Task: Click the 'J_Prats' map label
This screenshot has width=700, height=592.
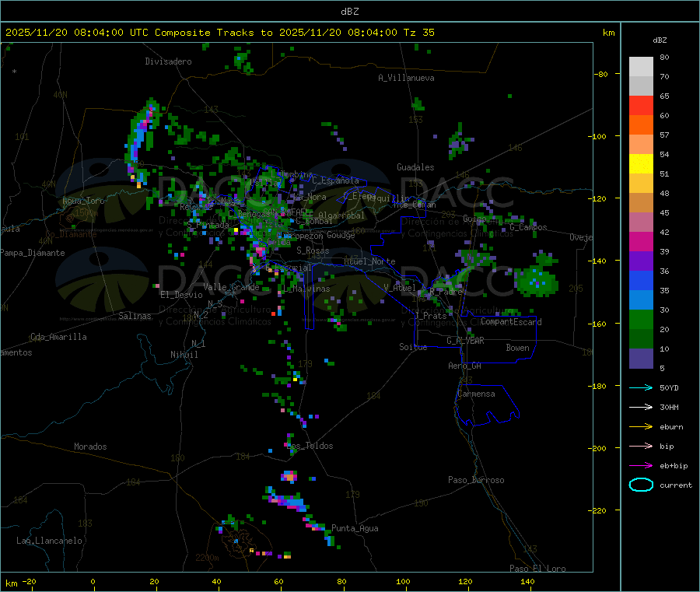Action: (431, 316)
